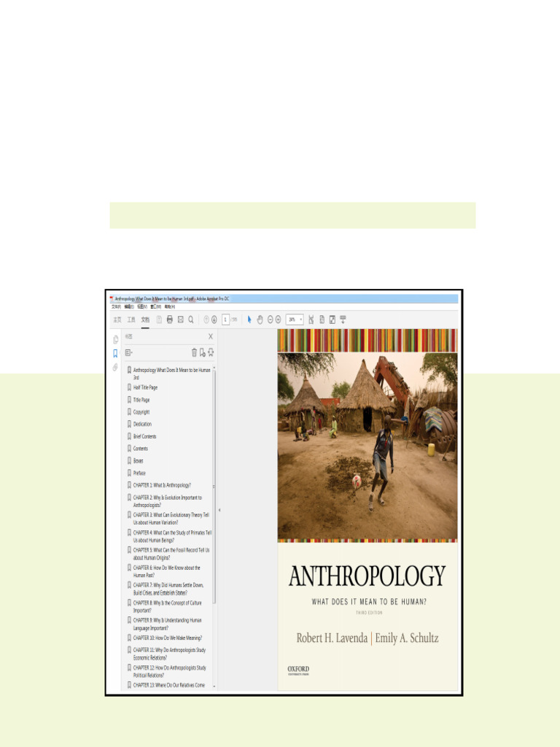Click the find current bookmark icon
Image resolution: width=560 pixels, height=747 pixels.
[211, 352]
